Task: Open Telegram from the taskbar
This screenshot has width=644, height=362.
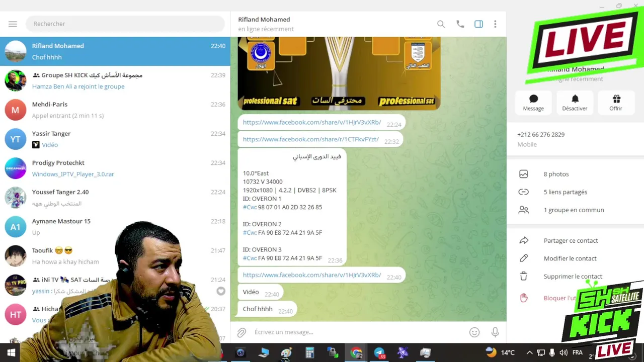Action: click(x=379, y=353)
